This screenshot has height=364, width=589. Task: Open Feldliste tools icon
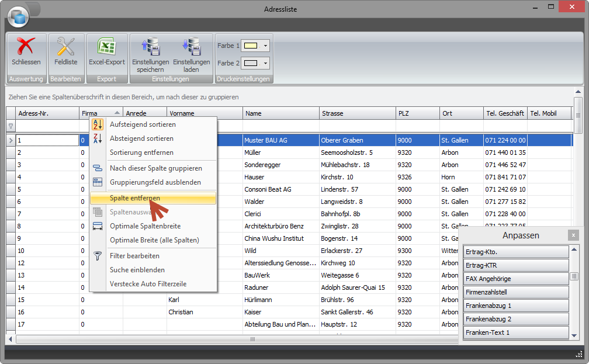65,47
